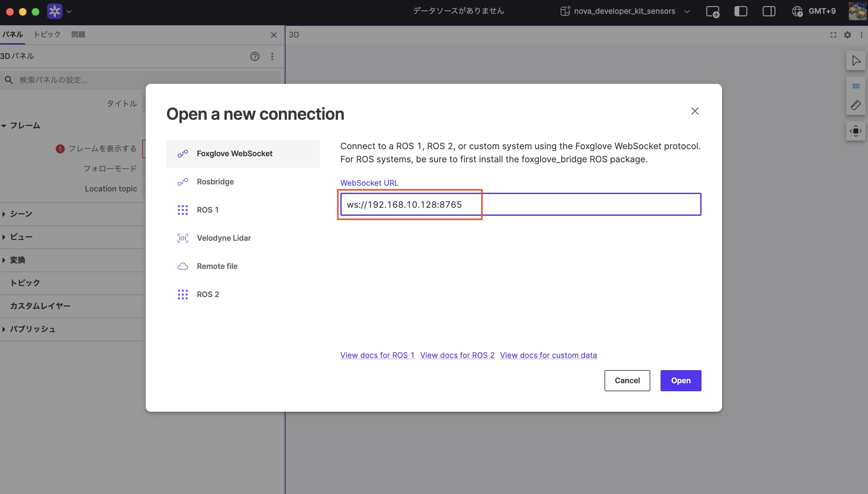The height and width of the screenshot is (494, 868).
Task: Select Foxglove WebSocket connection type
Action: click(243, 154)
